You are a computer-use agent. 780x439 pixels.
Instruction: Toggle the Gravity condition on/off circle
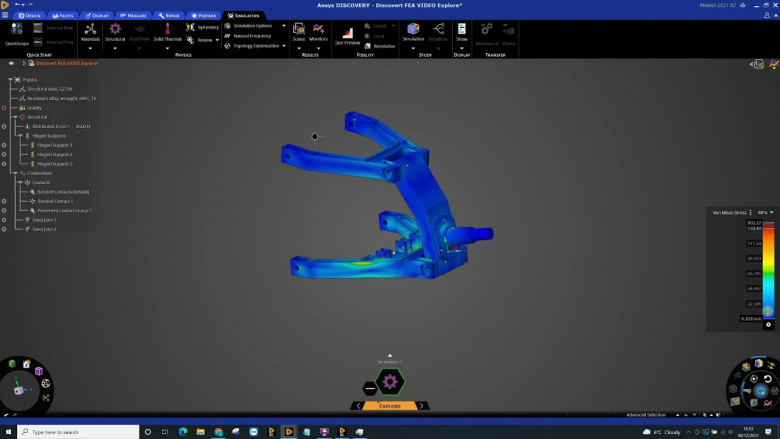tap(5, 107)
